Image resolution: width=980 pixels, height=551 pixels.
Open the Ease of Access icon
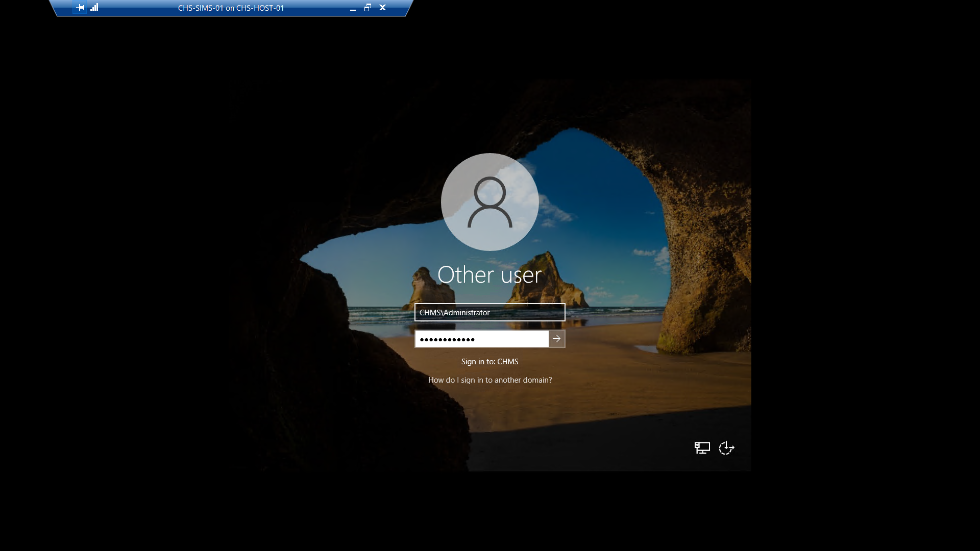[726, 448]
